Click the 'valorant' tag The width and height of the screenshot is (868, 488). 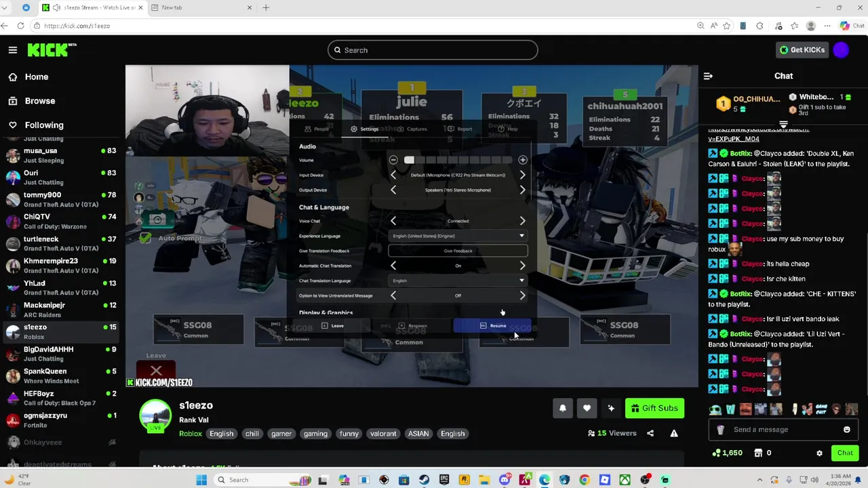click(x=383, y=434)
